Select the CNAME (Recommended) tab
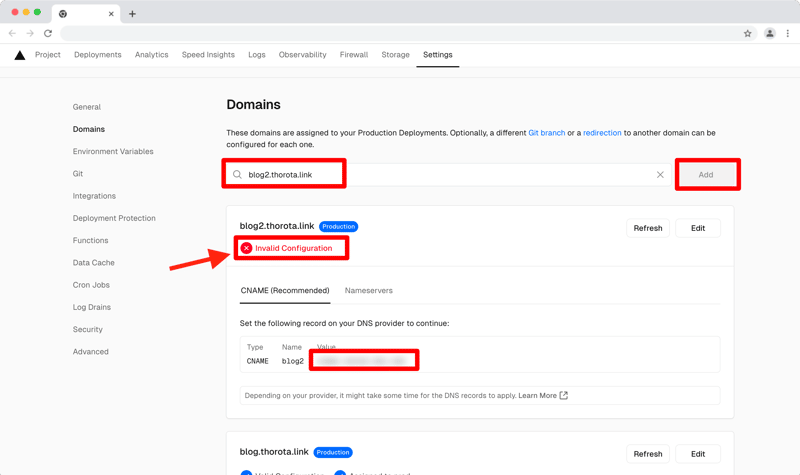Viewport: 800px width, 475px height. pos(285,290)
